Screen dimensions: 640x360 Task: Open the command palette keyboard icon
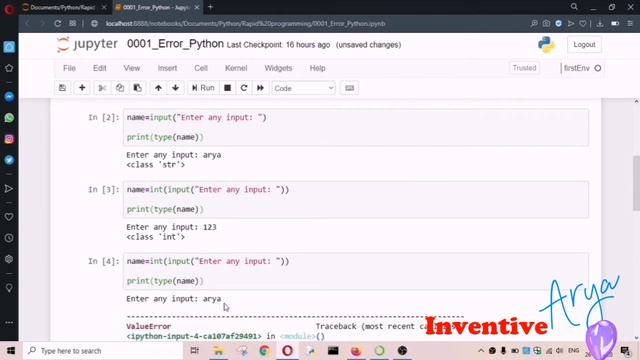(x=349, y=88)
